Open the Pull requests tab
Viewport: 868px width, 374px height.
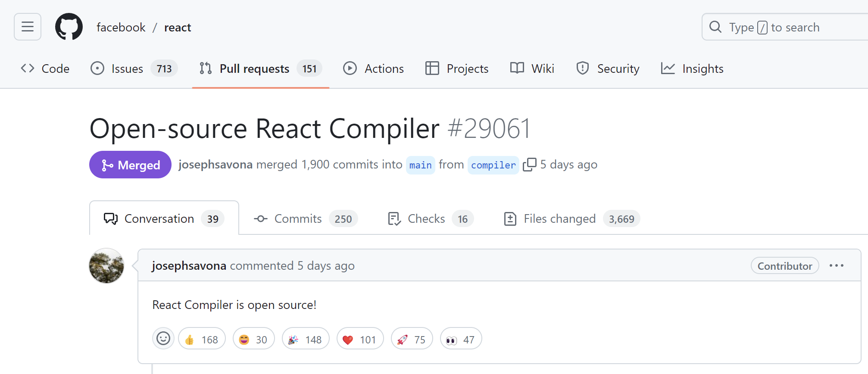click(260, 69)
